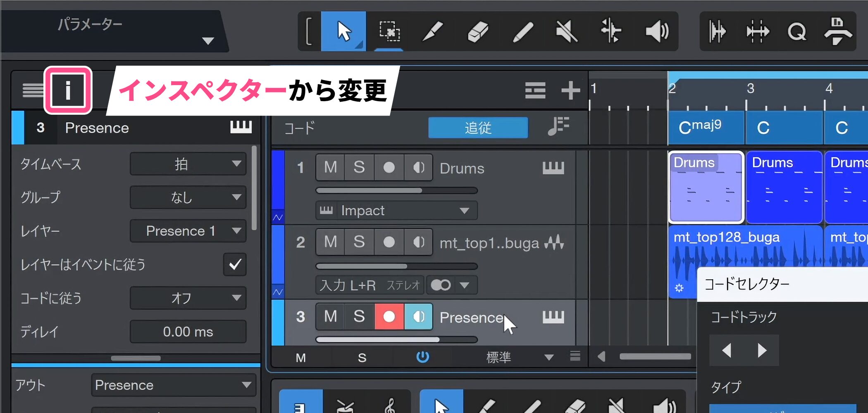Mute the Drums track
The image size is (868, 413).
[x=330, y=168]
